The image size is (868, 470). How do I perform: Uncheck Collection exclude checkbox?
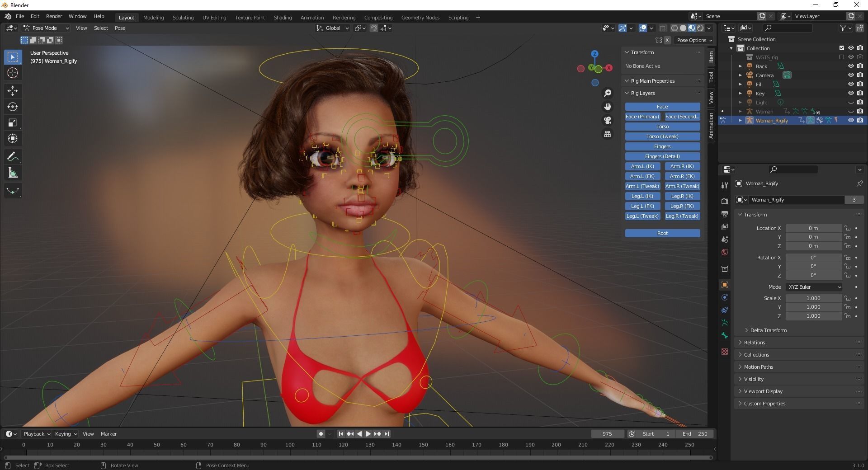842,48
